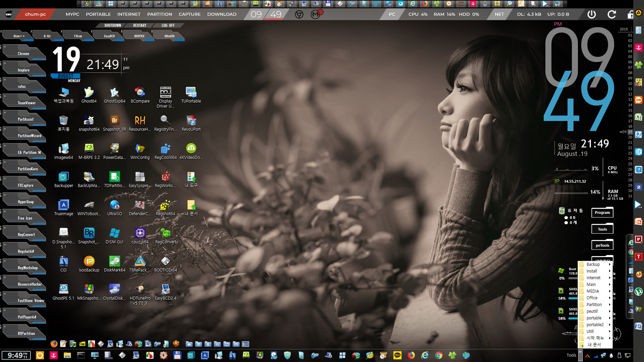Open the PORTABLE menu
The height and width of the screenshot is (362, 644).
tap(98, 14)
